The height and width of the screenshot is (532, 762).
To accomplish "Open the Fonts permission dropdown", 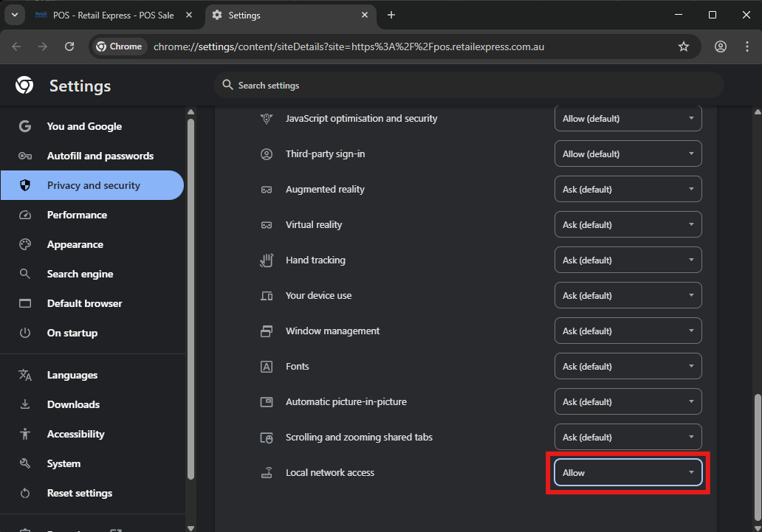I will pyautogui.click(x=628, y=367).
